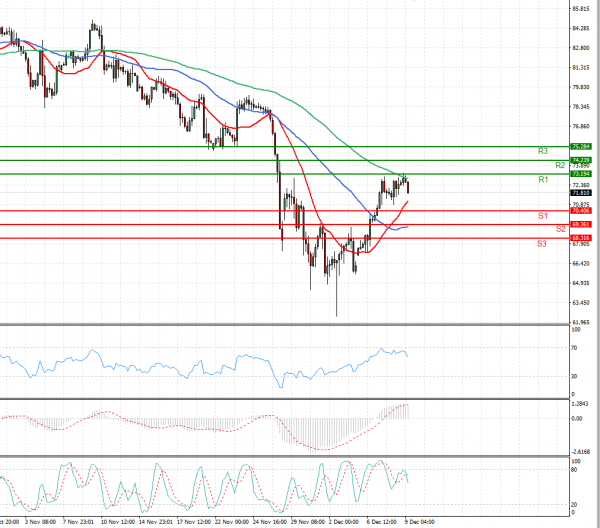
Task: Select the black current price tag 71.810
Action: 581,193
